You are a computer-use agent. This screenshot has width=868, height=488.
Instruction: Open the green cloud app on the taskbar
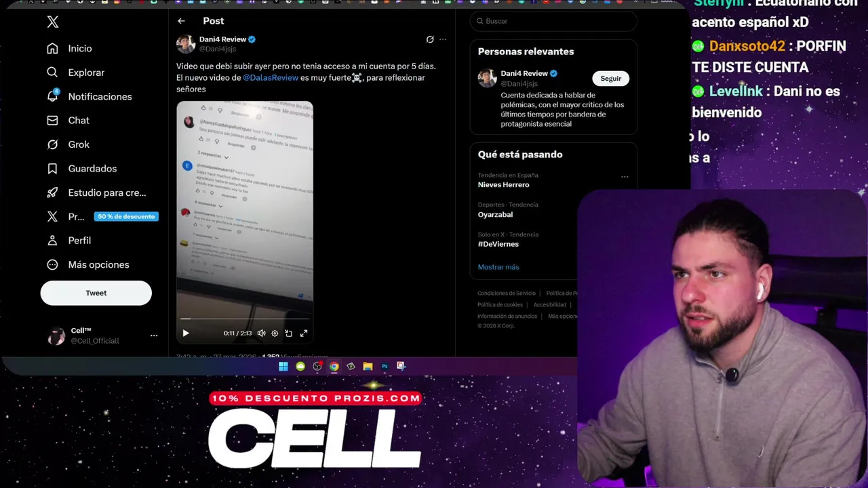click(300, 366)
